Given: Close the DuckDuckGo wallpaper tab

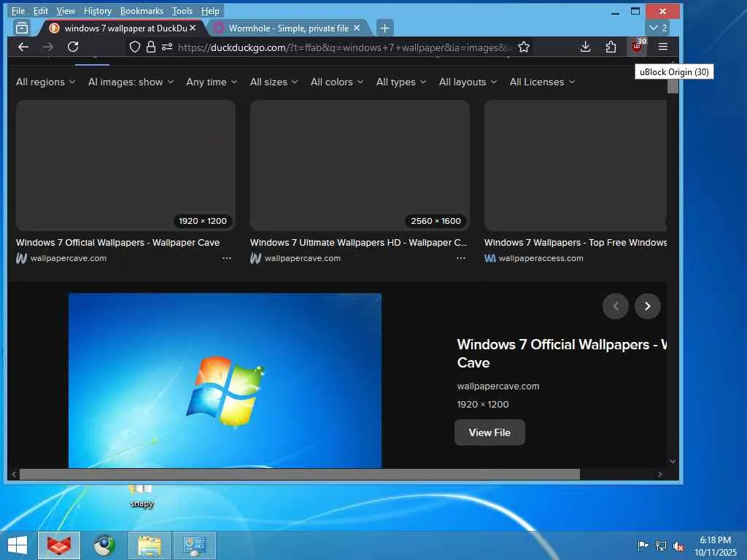Looking at the screenshot, I should (x=193, y=28).
